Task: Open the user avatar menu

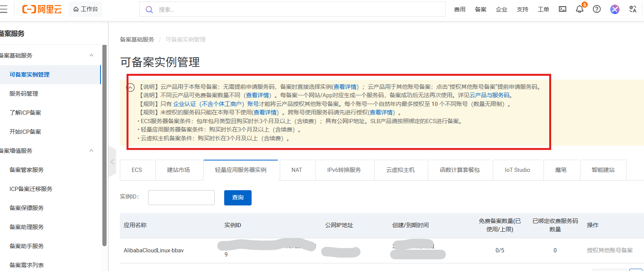Action: [x=615, y=9]
